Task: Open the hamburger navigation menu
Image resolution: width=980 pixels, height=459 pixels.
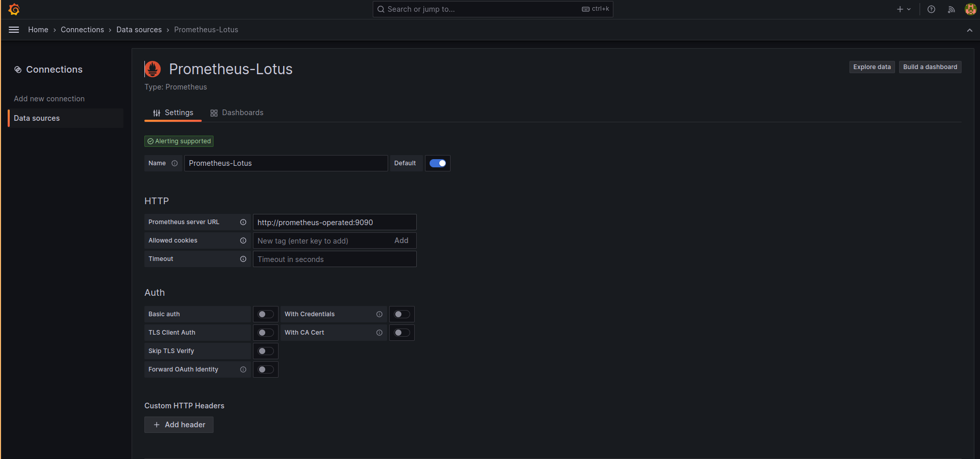Action: pyautogui.click(x=14, y=30)
